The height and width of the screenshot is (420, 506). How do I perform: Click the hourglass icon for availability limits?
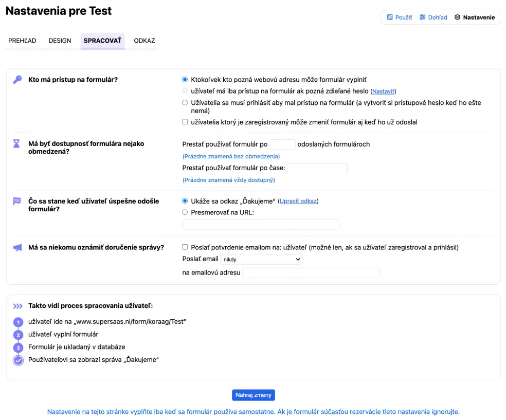click(x=17, y=144)
